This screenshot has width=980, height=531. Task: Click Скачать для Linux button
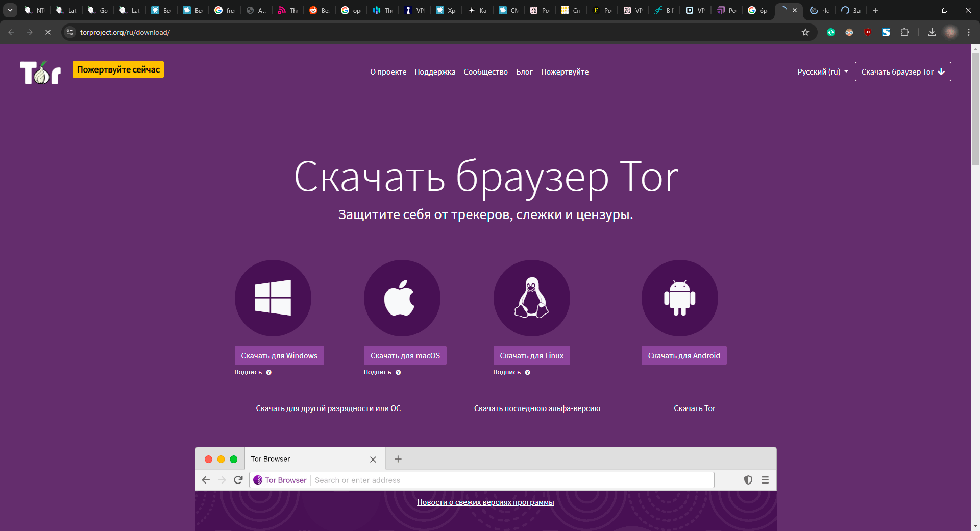(532, 355)
